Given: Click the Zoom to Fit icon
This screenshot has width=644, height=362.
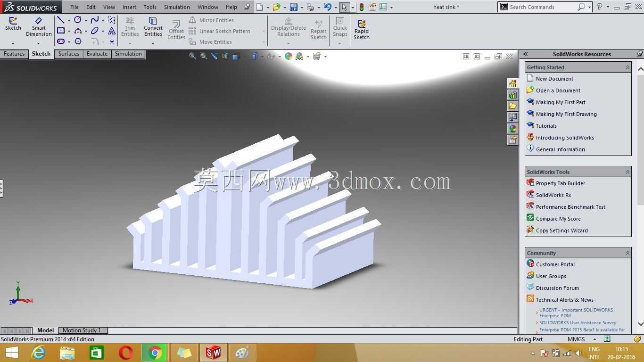Looking at the screenshot, I should click(x=192, y=56).
